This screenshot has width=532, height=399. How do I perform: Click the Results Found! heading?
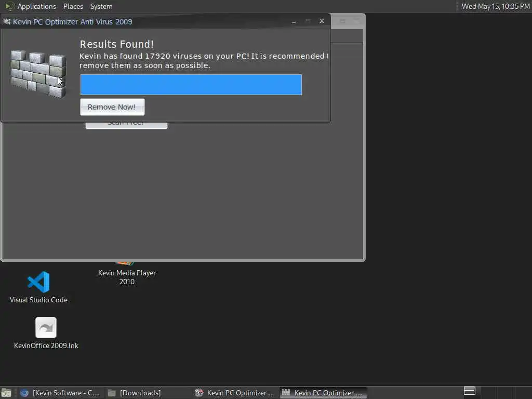click(116, 44)
